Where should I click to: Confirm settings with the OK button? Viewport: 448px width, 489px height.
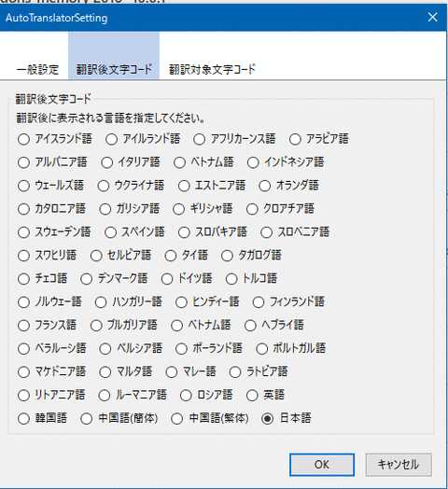pyautogui.click(x=322, y=465)
